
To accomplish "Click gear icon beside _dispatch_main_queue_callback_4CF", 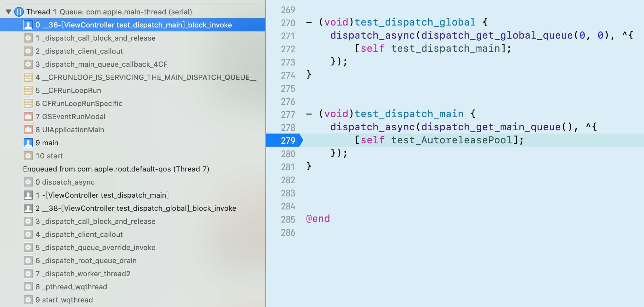I will tap(28, 64).
